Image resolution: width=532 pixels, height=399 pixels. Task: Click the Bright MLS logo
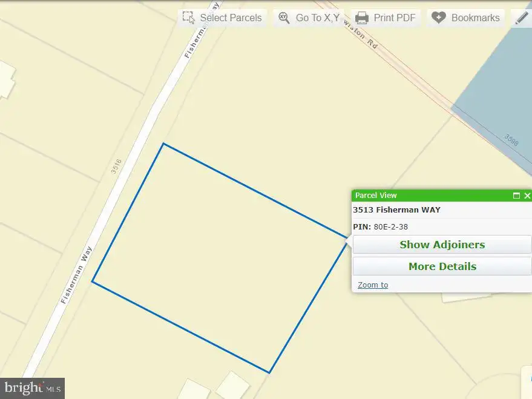[32, 388]
